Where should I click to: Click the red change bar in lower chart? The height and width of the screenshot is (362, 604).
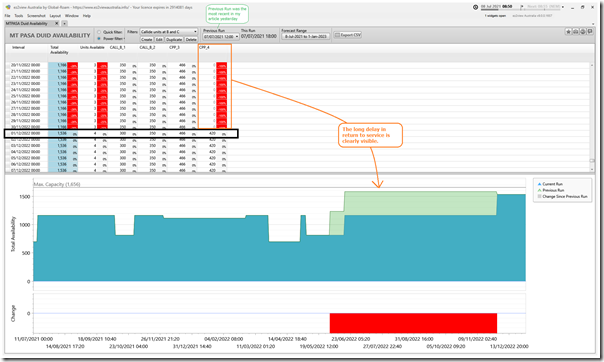[x=413, y=323]
